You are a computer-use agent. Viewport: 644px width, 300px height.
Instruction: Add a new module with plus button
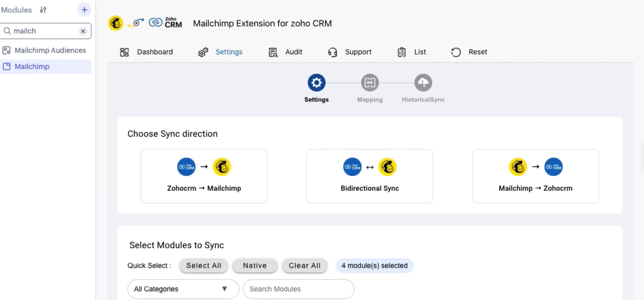(x=84, y=10)
